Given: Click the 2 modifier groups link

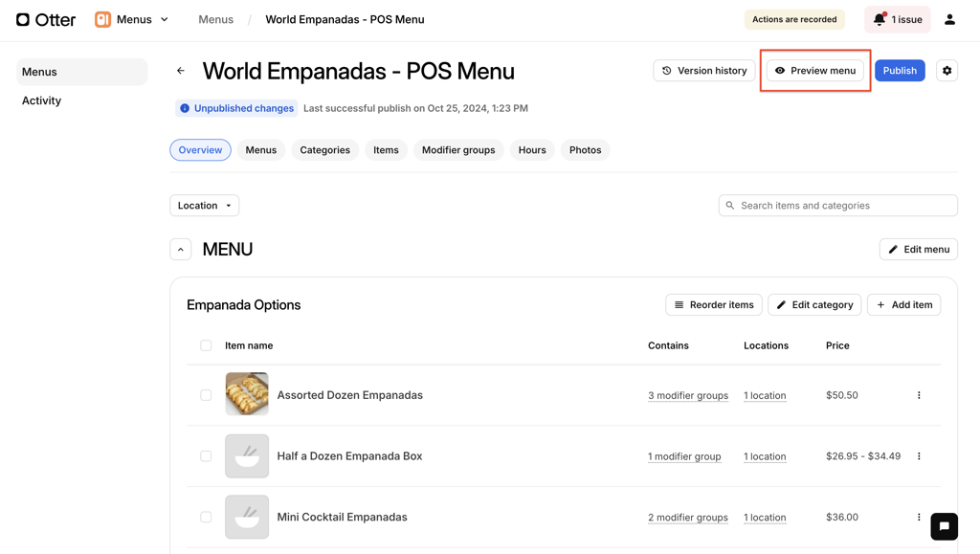Looking at the screenshot, I should (x=688, y=517).
